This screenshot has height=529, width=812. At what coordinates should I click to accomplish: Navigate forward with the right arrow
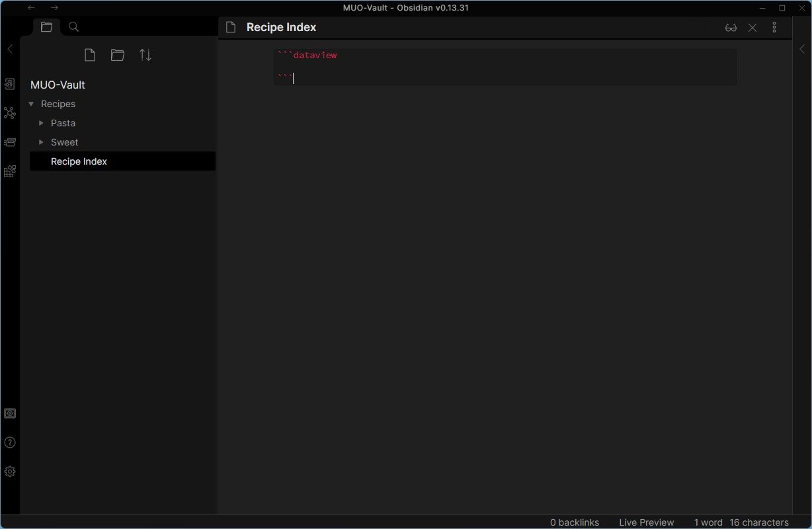click(54, 8)
